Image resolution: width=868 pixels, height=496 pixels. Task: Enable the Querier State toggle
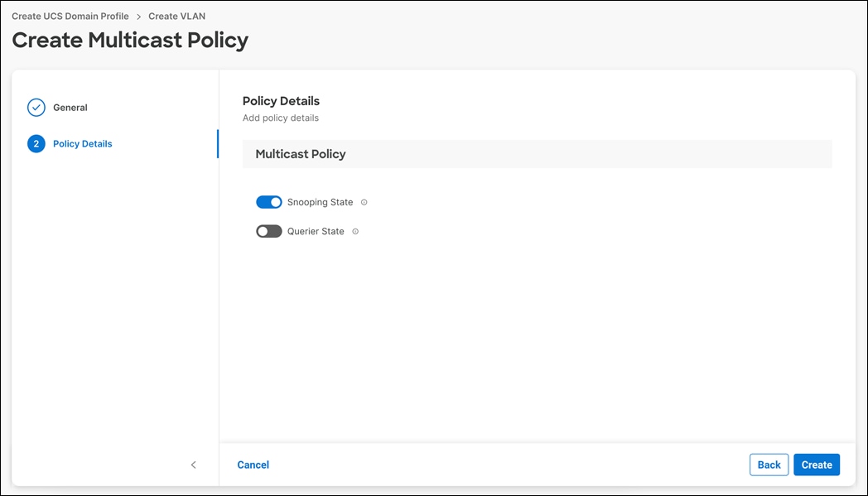tap(268, 231)
